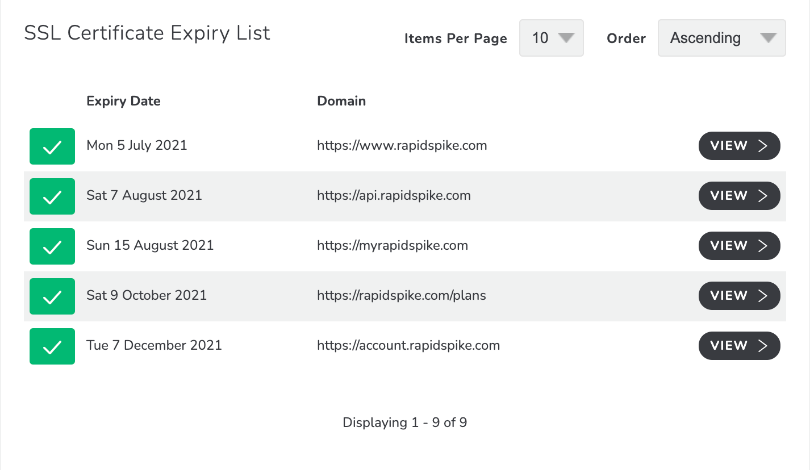Viewport: 810px width, 470px height.
Task: Click the https://www.rapidspike.com domain text
Action: click(x=402, y=146)
